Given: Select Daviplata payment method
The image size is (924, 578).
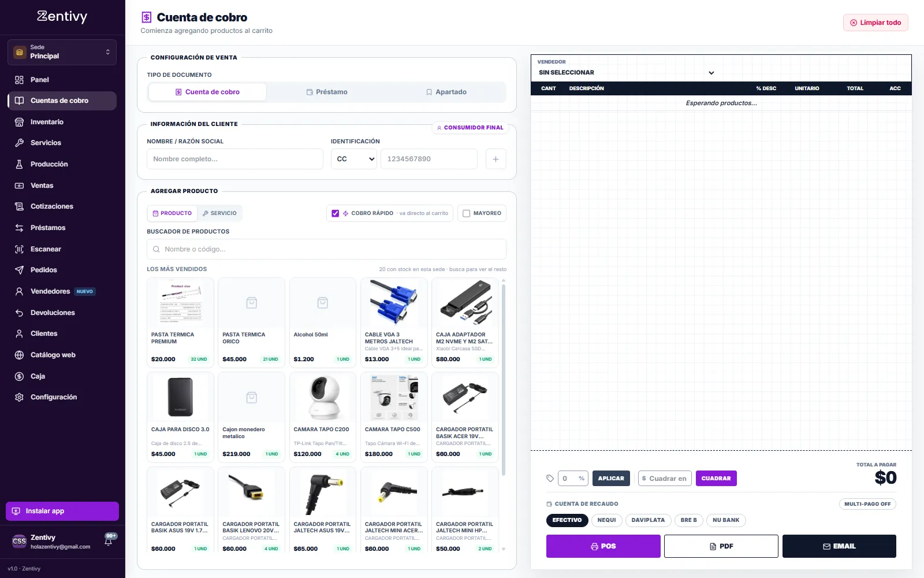Looking at the screenshot, I should coord(648,520).
